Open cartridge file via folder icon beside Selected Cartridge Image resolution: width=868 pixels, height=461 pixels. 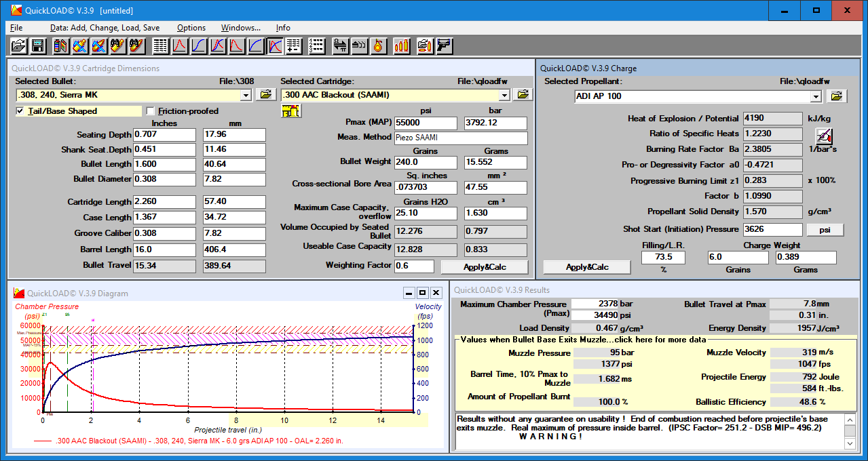coord(523,95)
